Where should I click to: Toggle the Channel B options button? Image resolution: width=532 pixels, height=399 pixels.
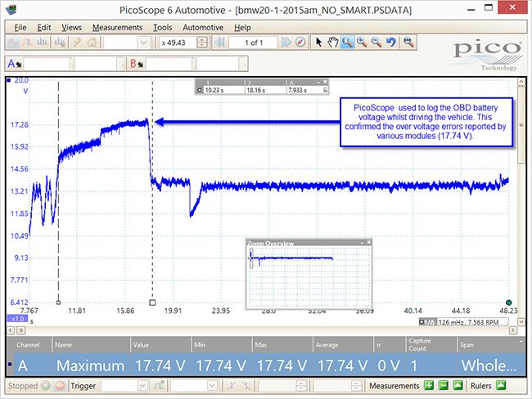pyautogui.click(x=137, y=64)
